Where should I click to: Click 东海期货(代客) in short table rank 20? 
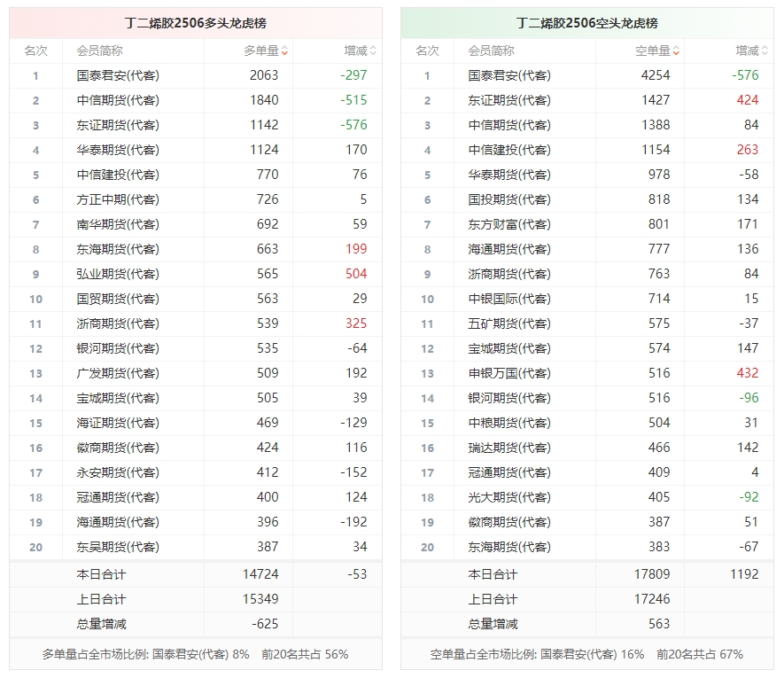click(x=509, y=547)
